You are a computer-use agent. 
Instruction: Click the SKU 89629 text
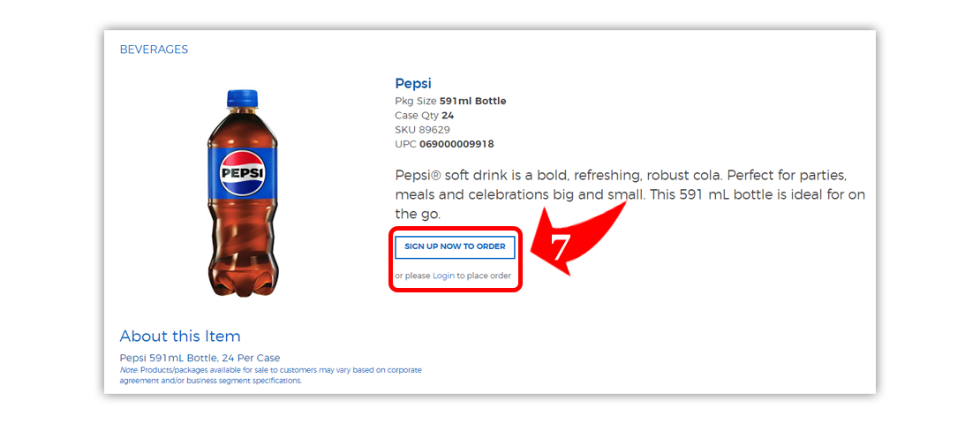(422, 130)
